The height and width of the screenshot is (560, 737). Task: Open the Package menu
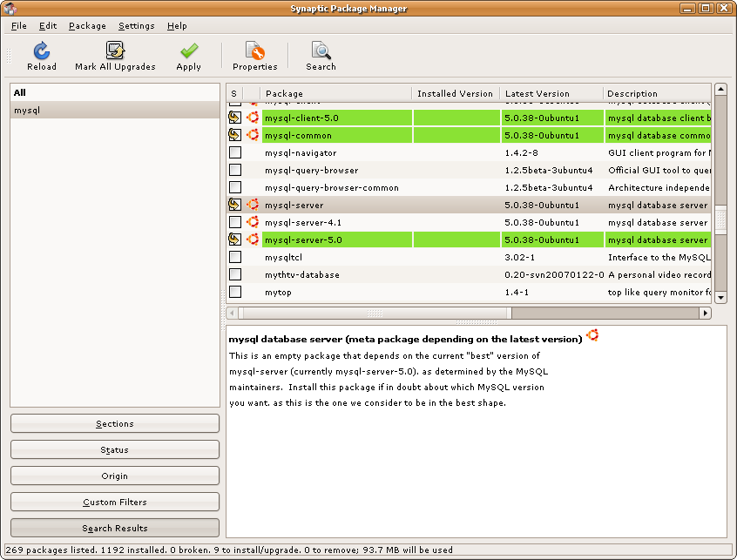click(87, 26)
